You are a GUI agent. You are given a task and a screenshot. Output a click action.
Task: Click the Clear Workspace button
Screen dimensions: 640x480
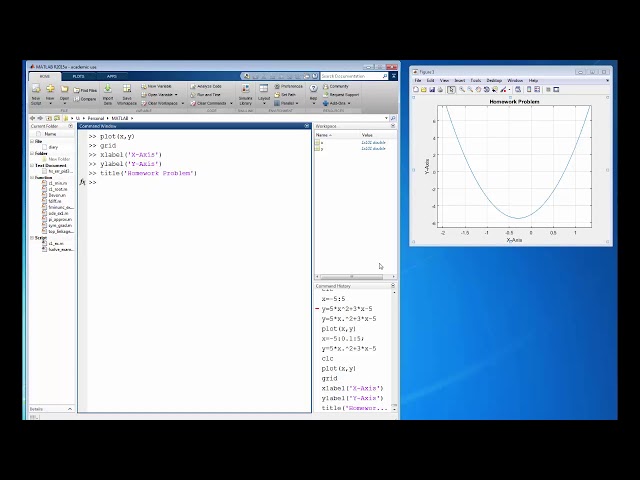160,103
